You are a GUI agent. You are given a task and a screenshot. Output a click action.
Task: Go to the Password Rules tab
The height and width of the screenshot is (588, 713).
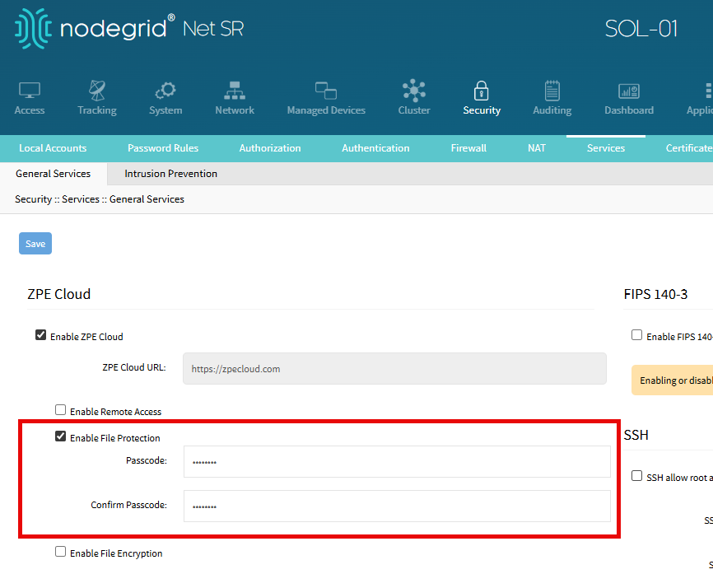[163, 148]
